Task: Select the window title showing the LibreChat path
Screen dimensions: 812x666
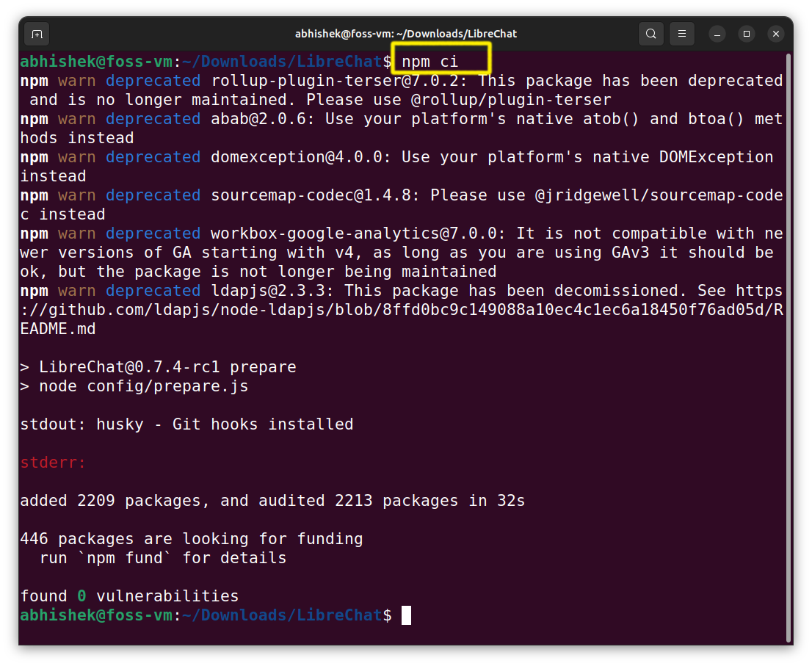Action: [x=406, y=33]
